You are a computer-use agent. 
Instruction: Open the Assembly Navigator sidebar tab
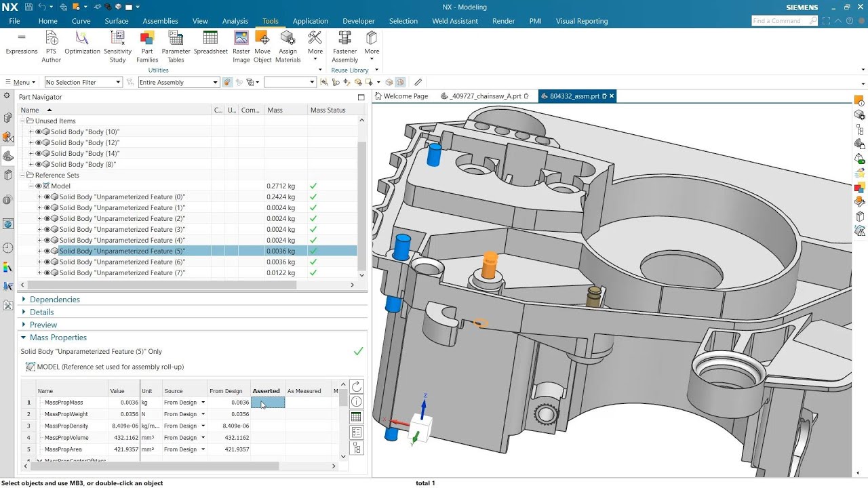pos(7,117)
